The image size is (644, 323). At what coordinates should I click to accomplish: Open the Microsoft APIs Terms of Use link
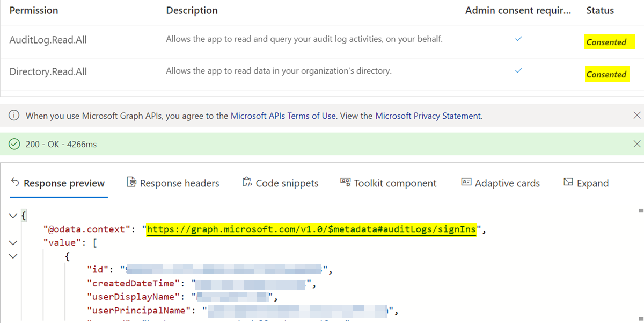click(x=283, y=116)
